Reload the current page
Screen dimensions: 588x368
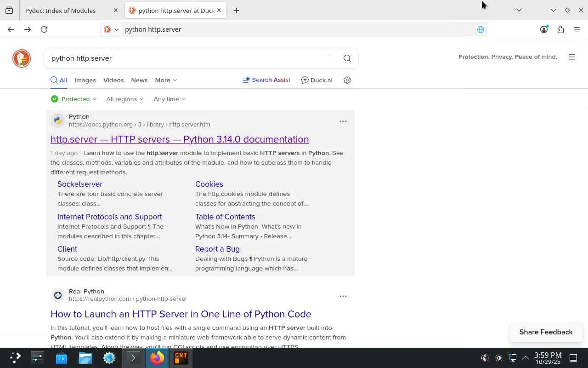click(44, 29)
